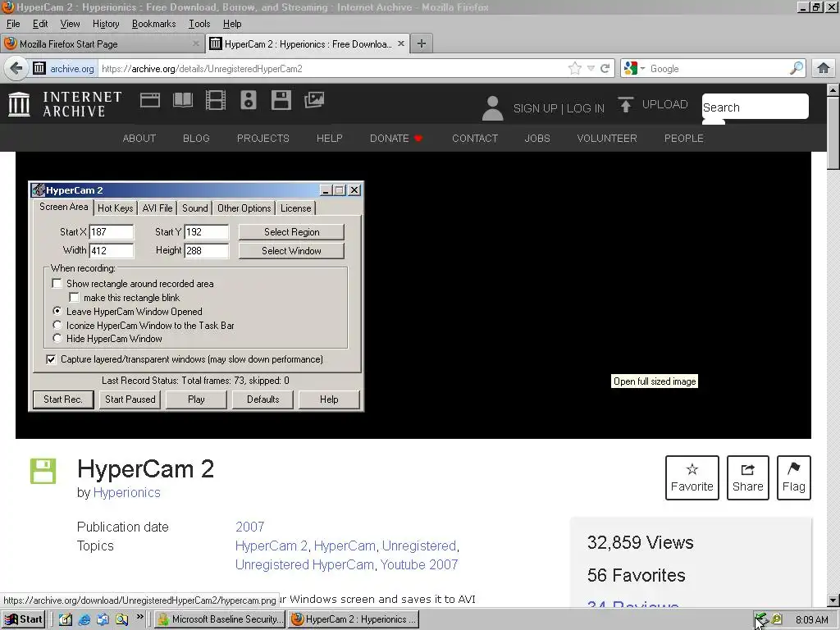Click the Favorite button

692,477
